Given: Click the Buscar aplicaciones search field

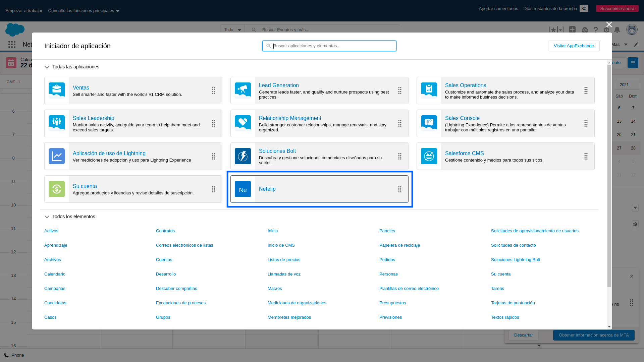Looking at the screenshot, I should 329,46.
